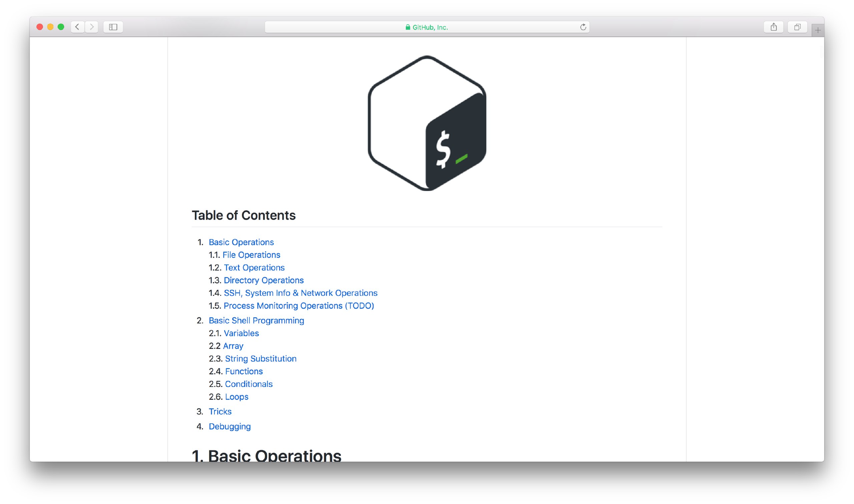The image size is (854, 504).
Task: Go back with the browser back arrow
Action: coord(77,27)
